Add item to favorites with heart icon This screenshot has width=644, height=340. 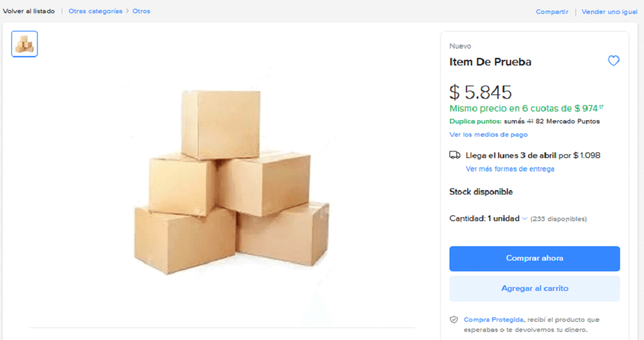pos(613,61)
